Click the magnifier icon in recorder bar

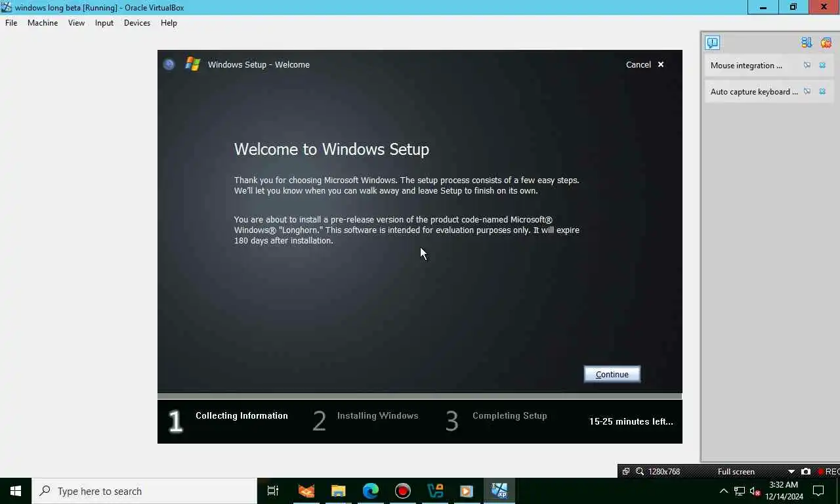point(639,471)
